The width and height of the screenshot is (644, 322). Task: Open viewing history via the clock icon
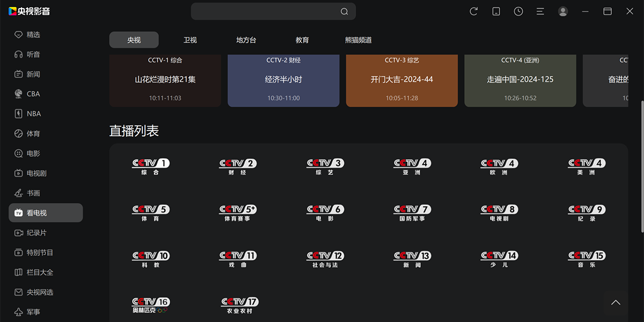point(518,11)
